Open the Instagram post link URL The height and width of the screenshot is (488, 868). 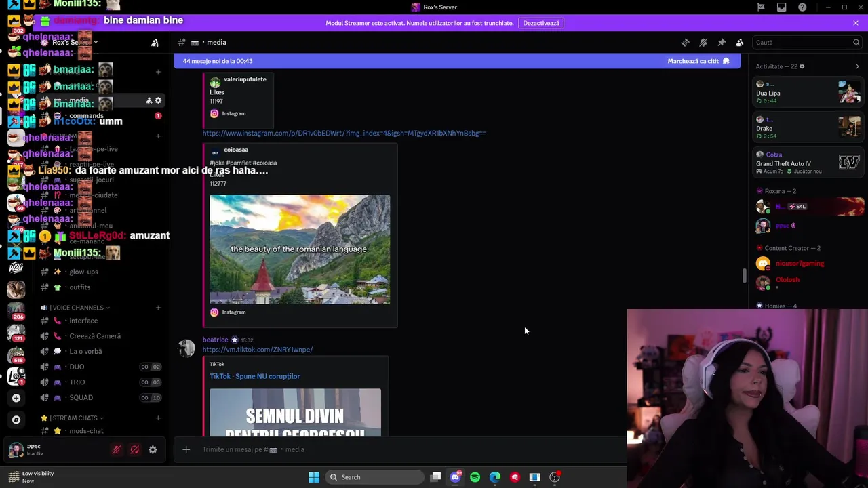(344, 133)
